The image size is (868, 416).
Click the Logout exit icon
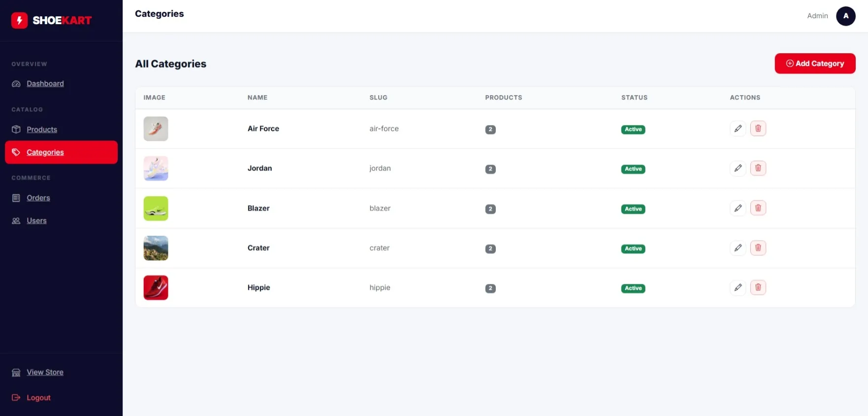16,397
